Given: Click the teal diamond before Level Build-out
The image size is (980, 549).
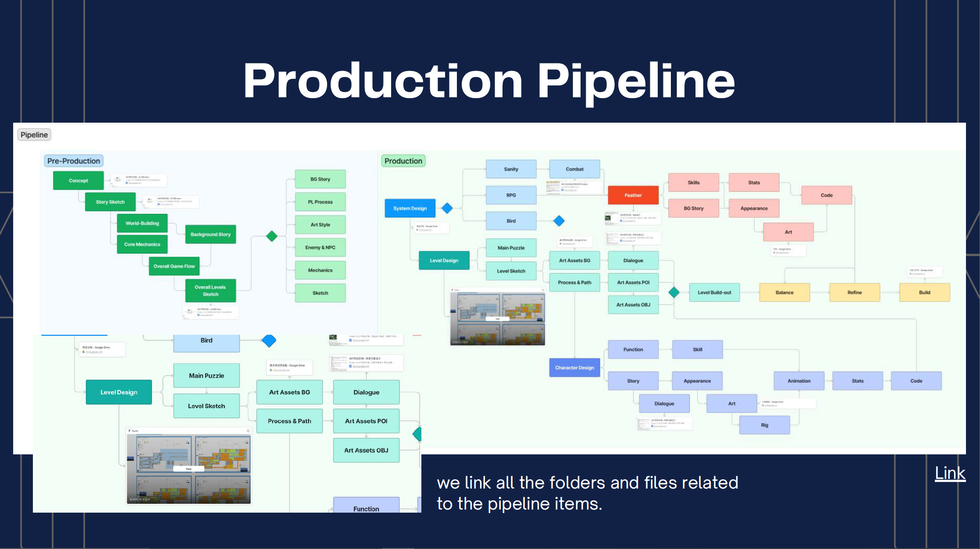Looking at the screenshot, I should [x=674, y=292].
